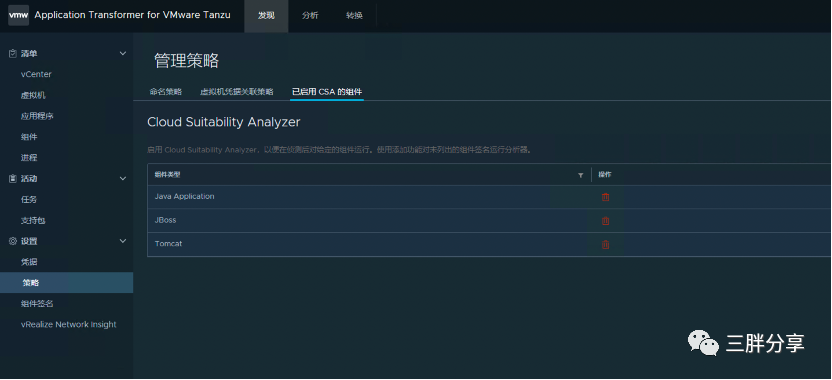Click the 设置 gear icon in sidebar

click(13, 241)
